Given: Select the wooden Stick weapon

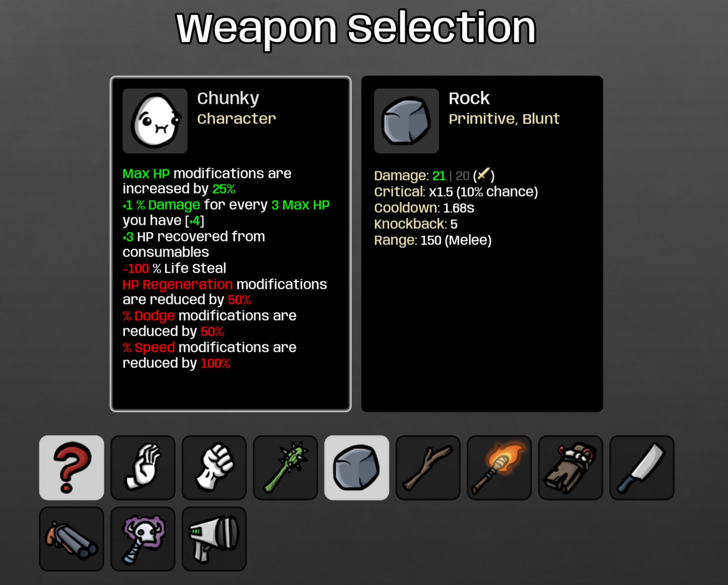Looking at the screenshot, I should point(428,467).
